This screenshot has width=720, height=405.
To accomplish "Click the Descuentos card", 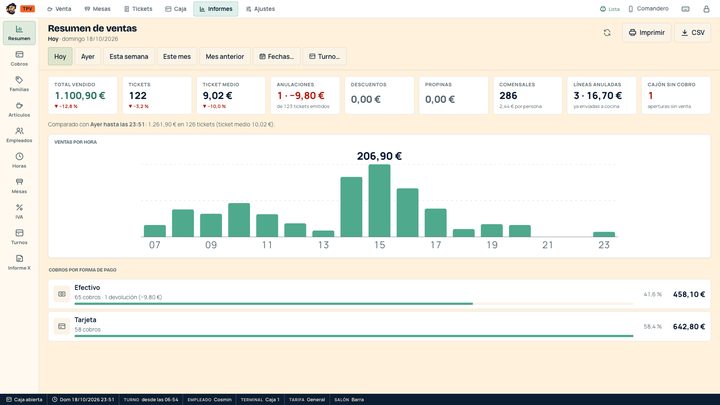I will click(379, 96).
